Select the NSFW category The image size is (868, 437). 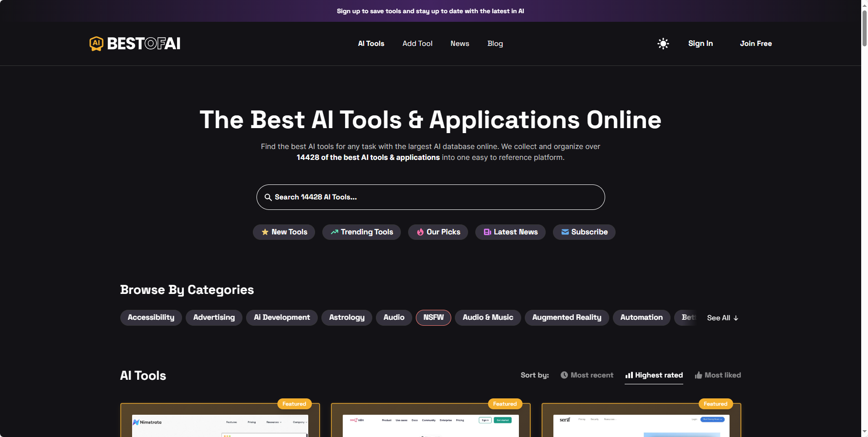coord(434,318)
